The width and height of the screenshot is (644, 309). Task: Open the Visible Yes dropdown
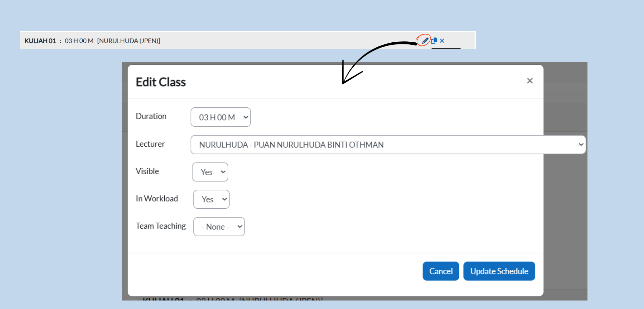(210, 172)
